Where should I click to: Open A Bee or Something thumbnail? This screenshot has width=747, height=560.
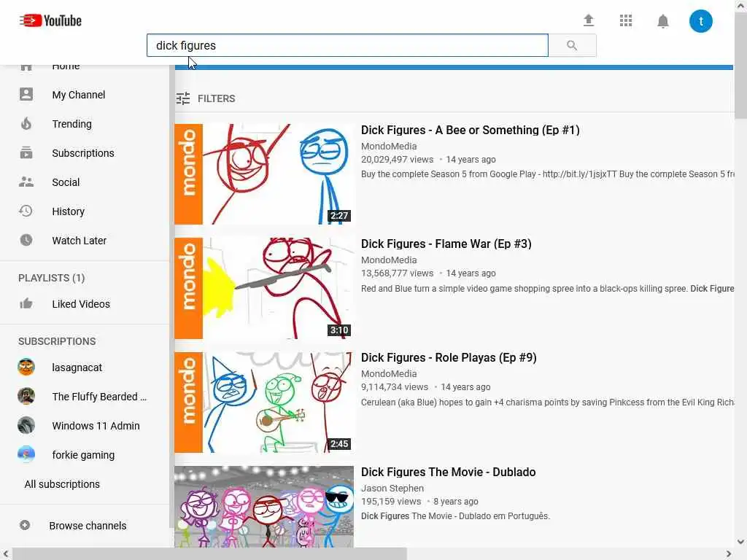point(264,174)
